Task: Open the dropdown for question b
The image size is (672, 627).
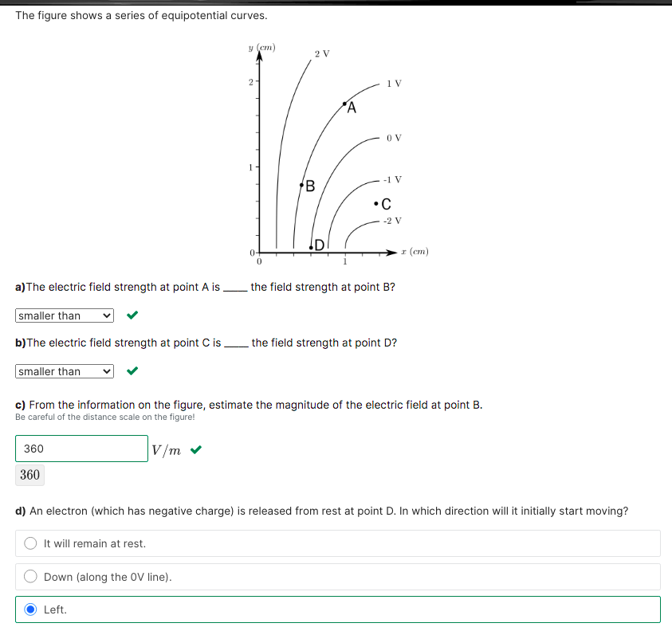Action: pos(64,370)
